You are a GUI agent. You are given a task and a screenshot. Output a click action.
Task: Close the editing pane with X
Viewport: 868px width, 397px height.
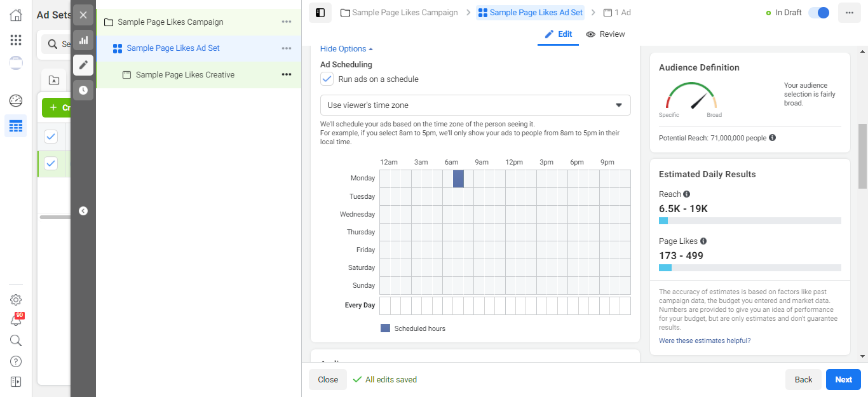(x=83, y=15)
